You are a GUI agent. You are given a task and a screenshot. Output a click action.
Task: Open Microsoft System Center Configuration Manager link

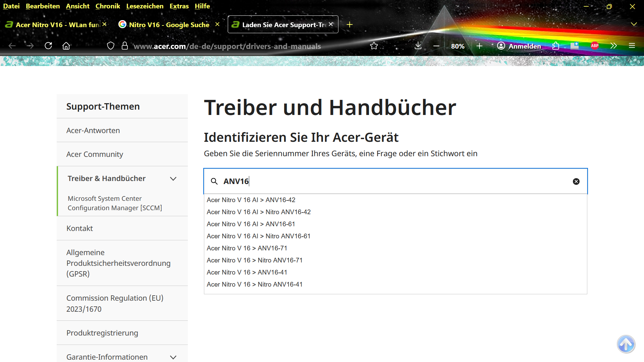click(115, 203)
